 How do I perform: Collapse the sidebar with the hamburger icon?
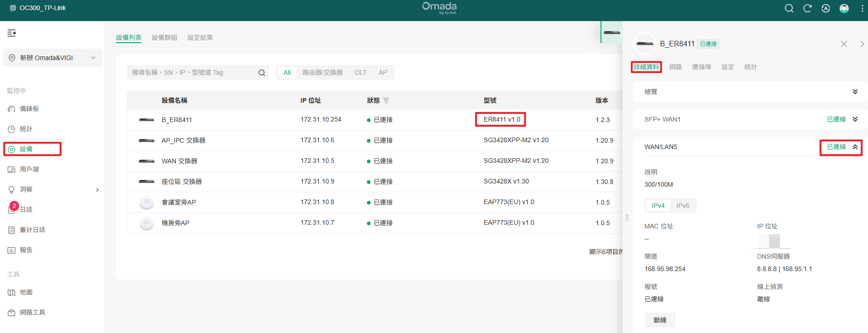tap(11, 33)
